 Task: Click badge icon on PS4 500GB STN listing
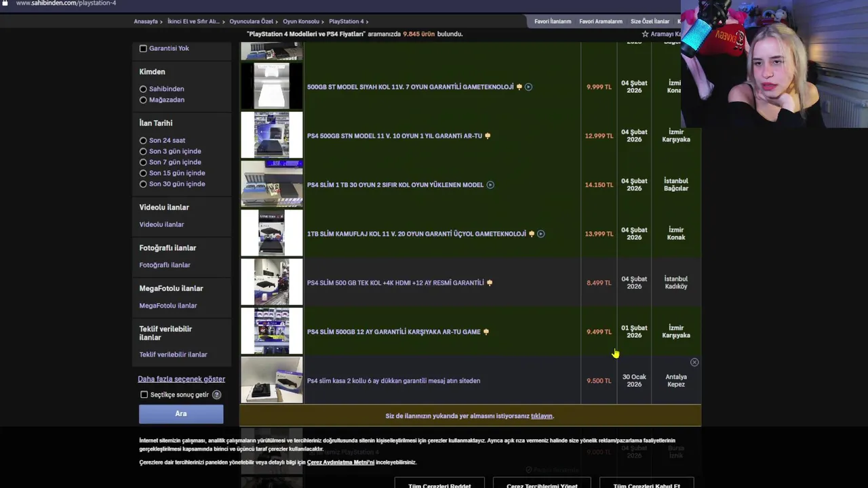pos(488,136)
